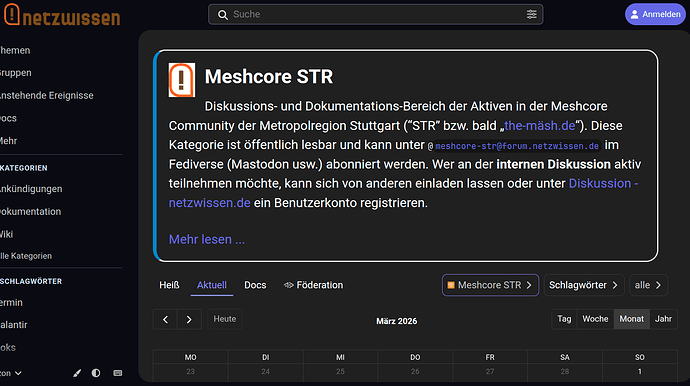Expand the KATEGORIEN sidebar section header
The image size is (690, 386).
24,168
